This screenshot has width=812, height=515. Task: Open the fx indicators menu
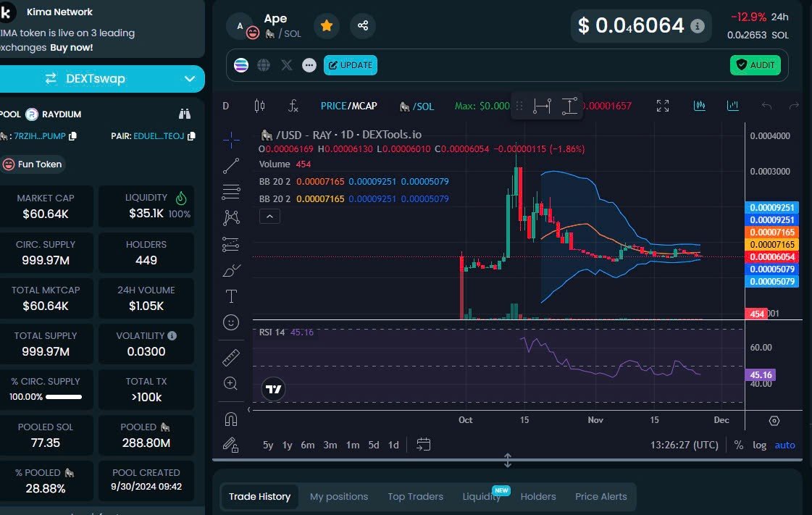click(293, 106)
